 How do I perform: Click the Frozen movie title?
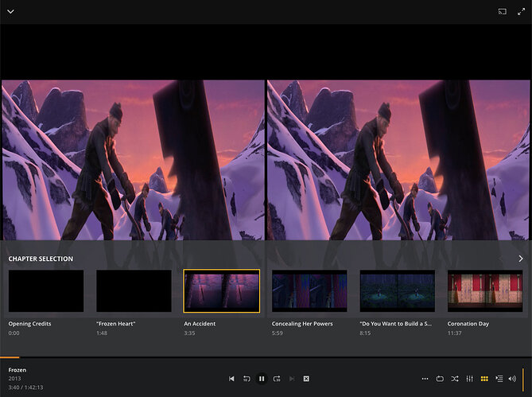(17, 370)
